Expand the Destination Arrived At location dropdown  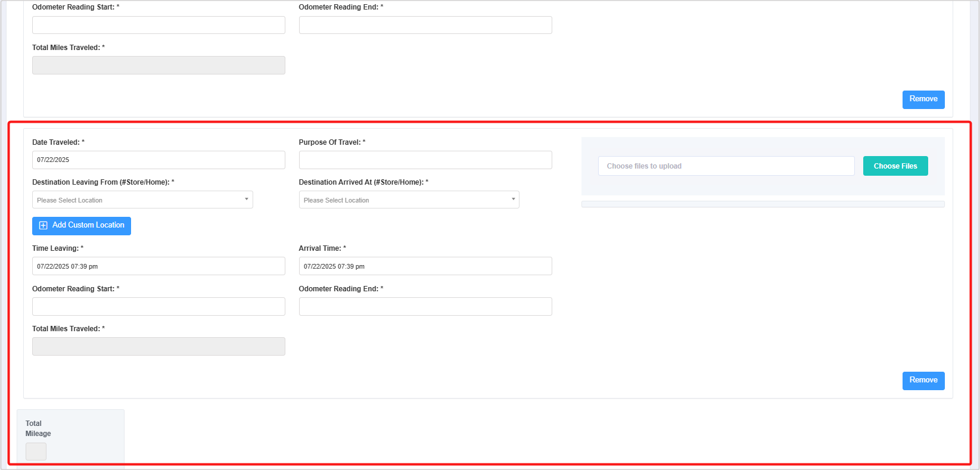point(409,200)
